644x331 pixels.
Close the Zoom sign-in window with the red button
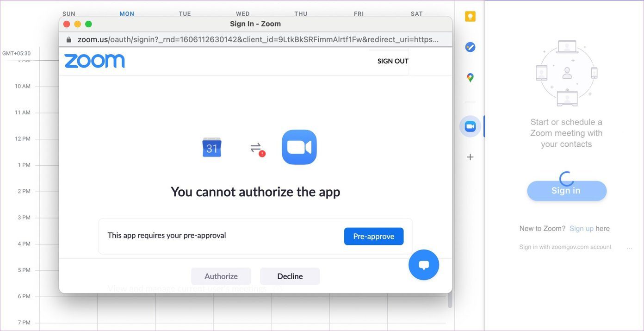click(x=67, y=24)
